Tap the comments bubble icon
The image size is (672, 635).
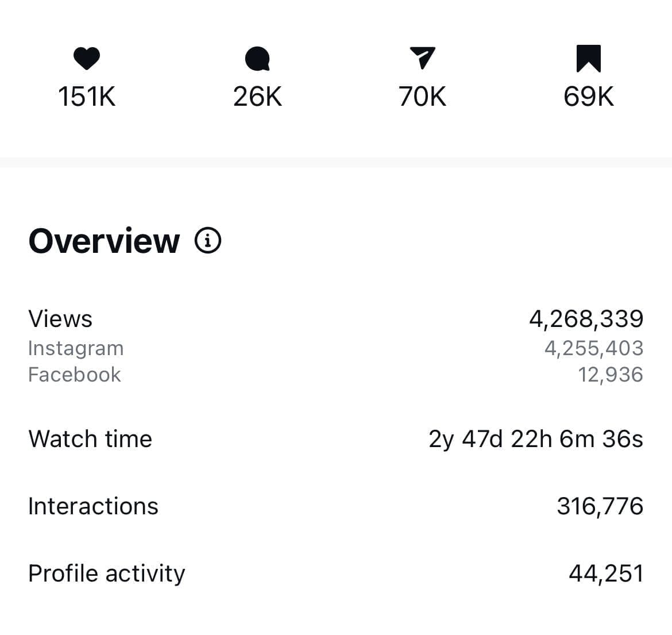(x=257, y=59)
